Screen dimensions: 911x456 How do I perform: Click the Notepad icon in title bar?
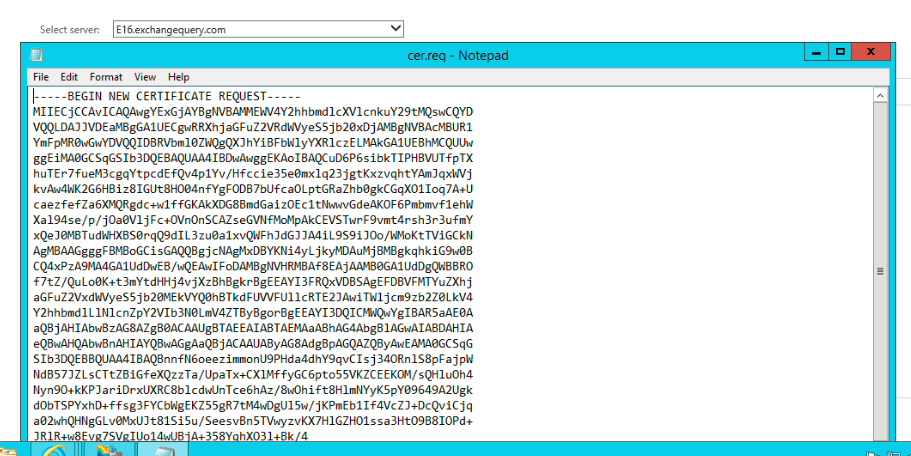click(x=37, y=55)
